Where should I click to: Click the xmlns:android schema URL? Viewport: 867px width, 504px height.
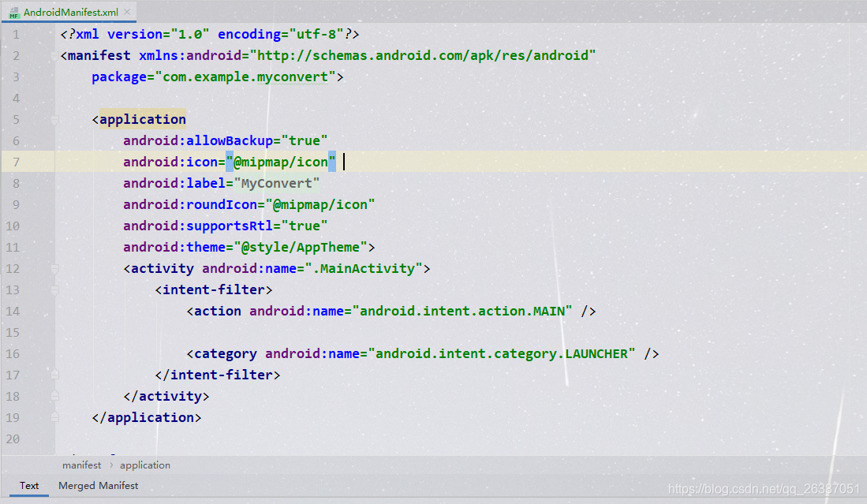[423, 55]
